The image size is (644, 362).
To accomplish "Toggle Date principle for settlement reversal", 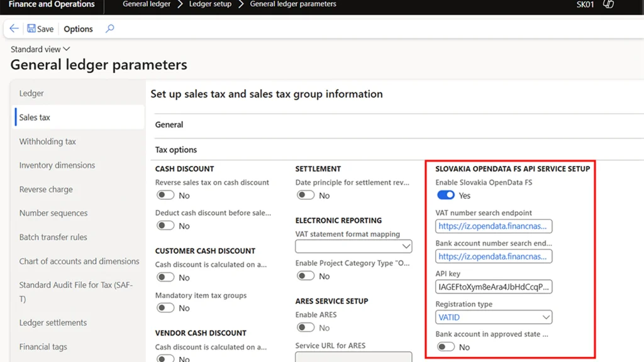I will coord(305,195).
